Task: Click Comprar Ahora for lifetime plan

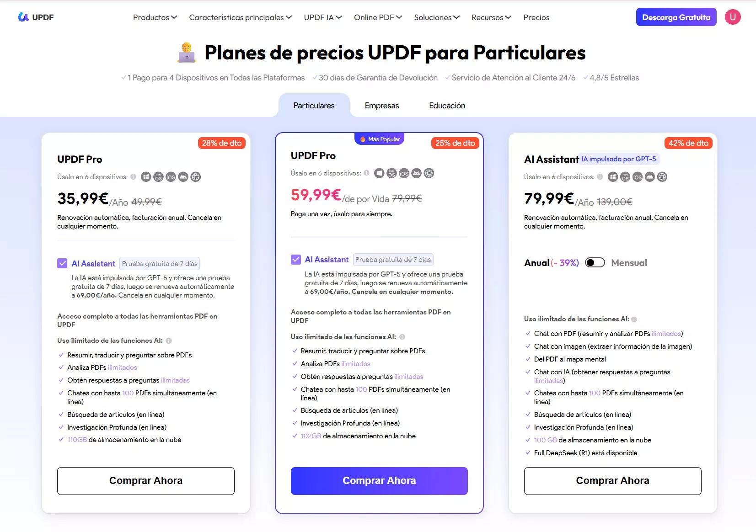Action: point(379,481)
